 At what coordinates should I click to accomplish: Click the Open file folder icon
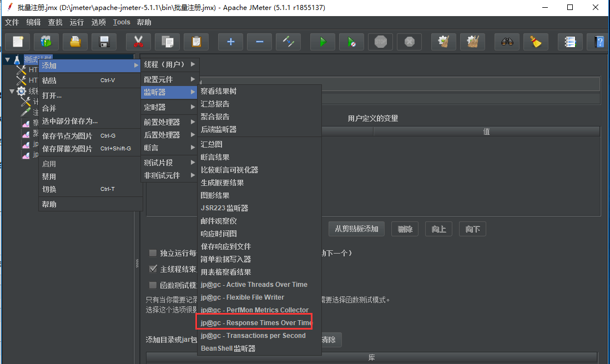click(x=75, y=42)
